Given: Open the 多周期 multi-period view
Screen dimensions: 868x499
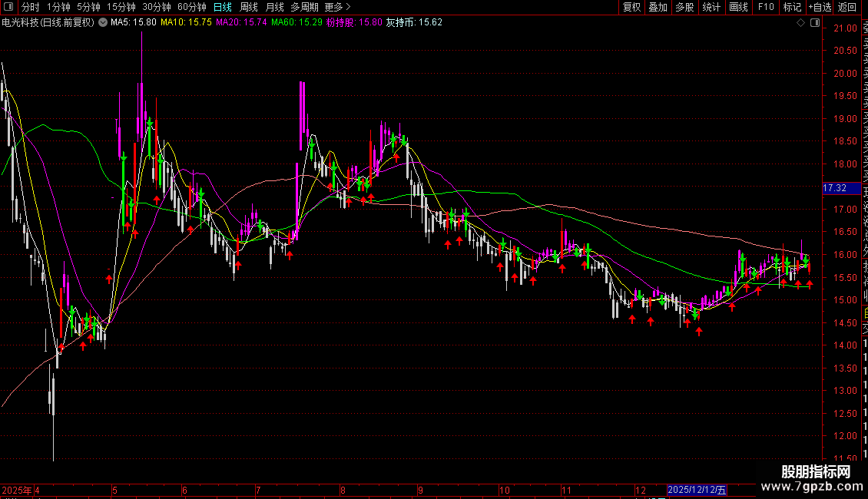Looking at the screenshot, I should pyautogui.click(x=304, y=7).
